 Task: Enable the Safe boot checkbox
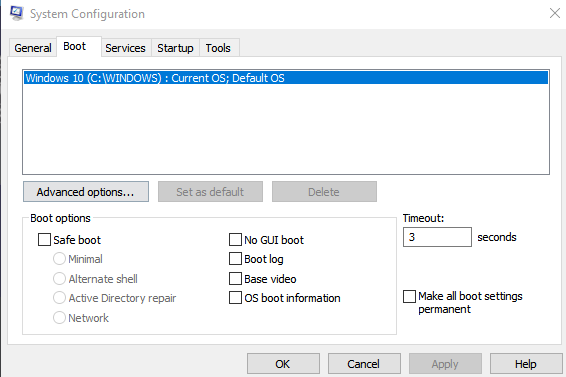tap(44, 240)
